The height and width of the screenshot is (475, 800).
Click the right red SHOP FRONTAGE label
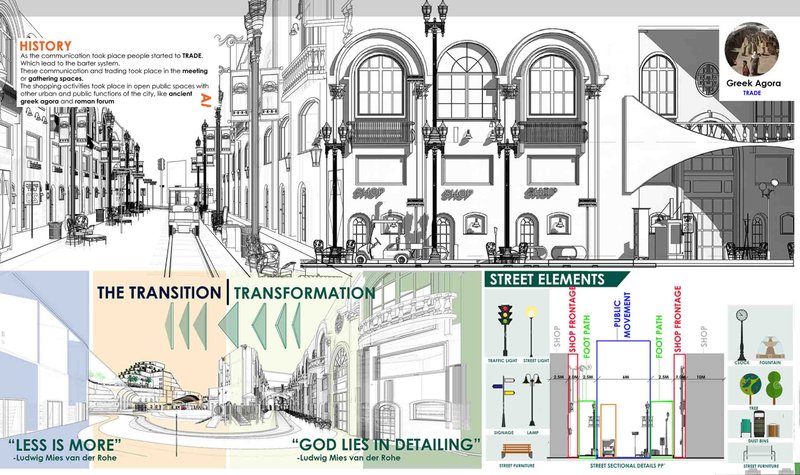(678, 319)
